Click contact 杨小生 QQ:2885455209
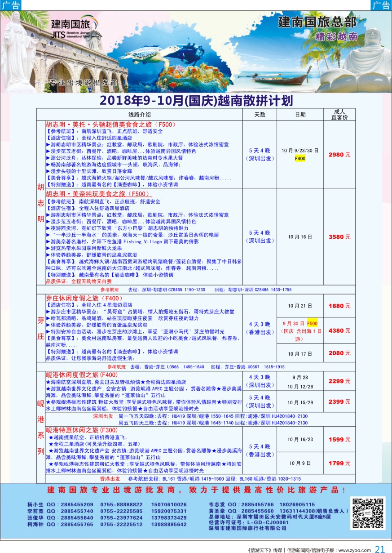392x553 pixels. pos(60,504)
